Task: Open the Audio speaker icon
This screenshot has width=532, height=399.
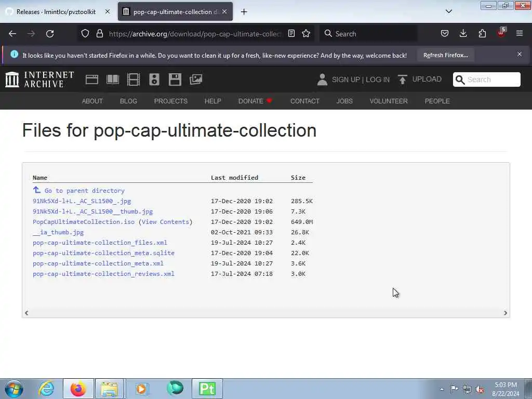Action: [x=154, y=79]
